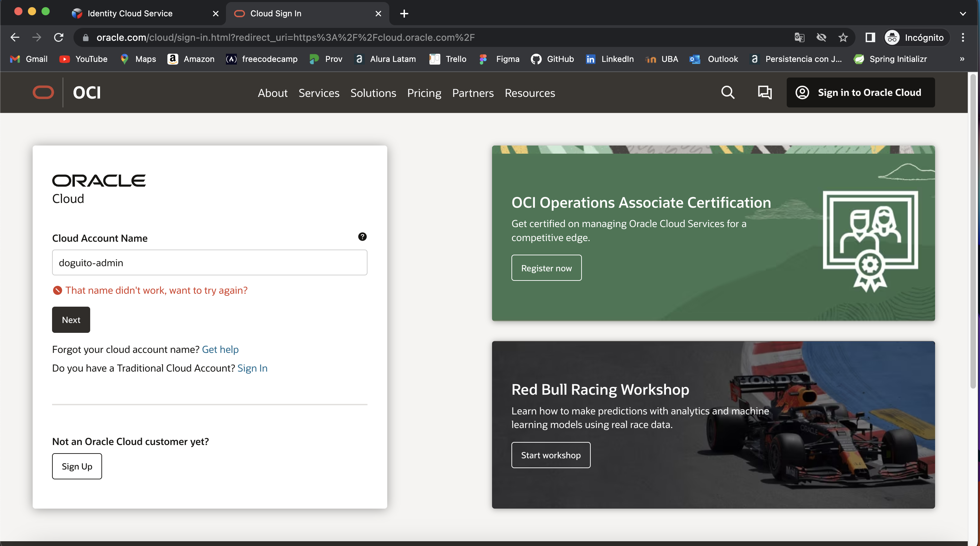The image size is (980, 546).
Task: Open the Chrome three-dot menu
Action: point(963,37)
